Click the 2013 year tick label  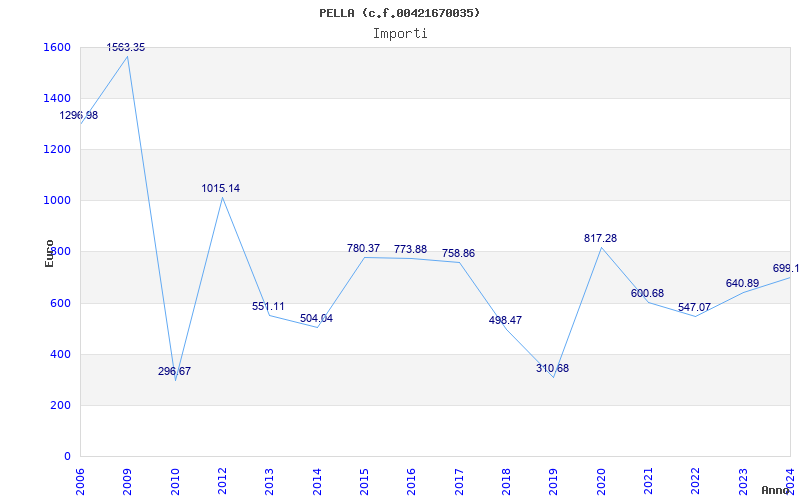click(x=269, y=481)
